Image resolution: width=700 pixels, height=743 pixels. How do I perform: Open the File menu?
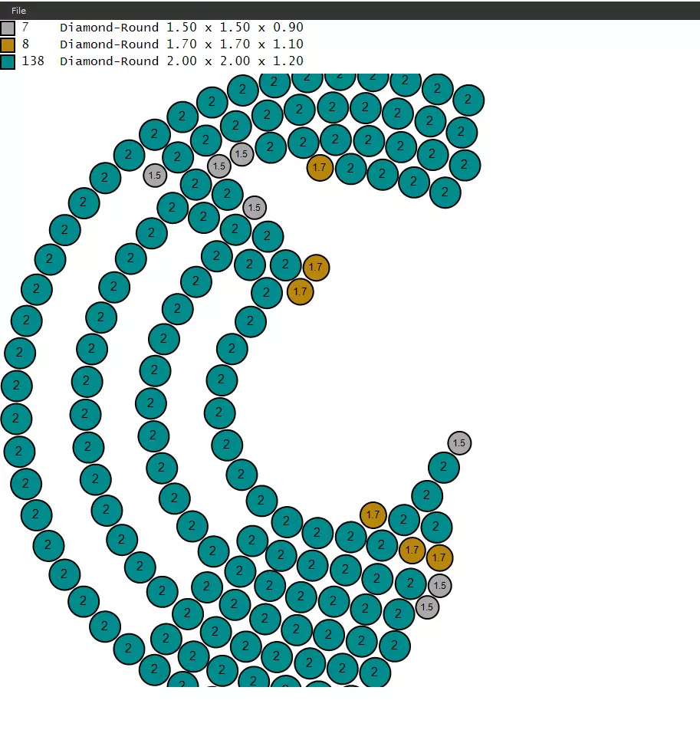[18, 11]
